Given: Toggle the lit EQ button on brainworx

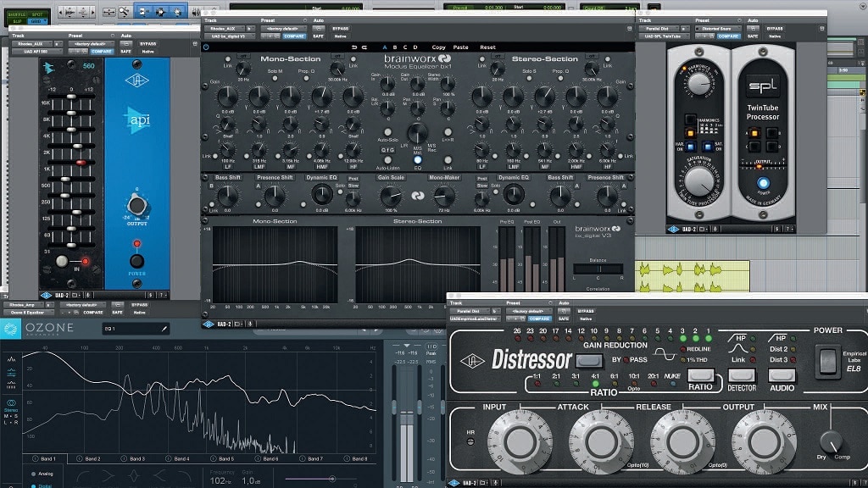Looking at the screenshot, I should pyautogui.click(x=417, y=160).
